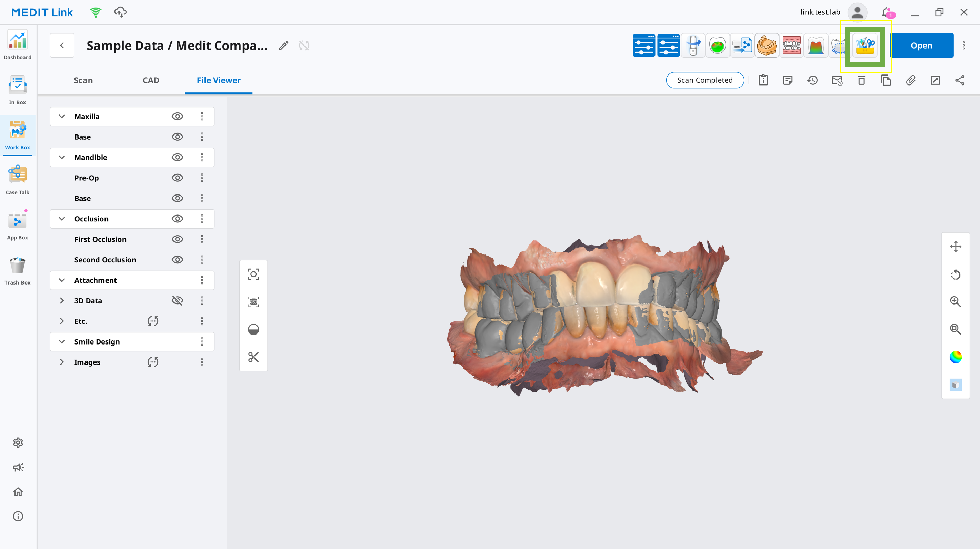Click the case information clipboard icon

coord(763,80)
